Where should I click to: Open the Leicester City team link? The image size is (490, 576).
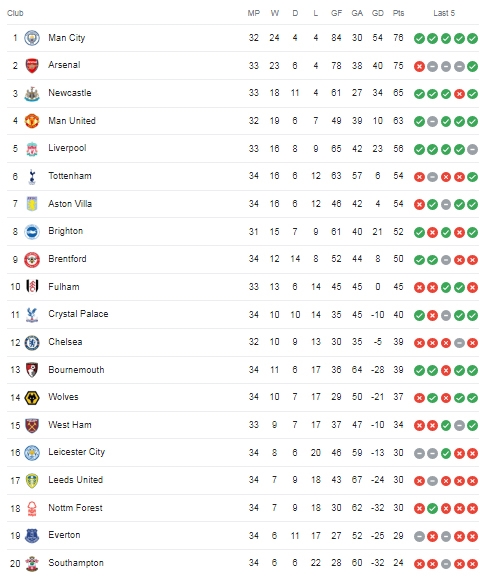coord(76,452)
